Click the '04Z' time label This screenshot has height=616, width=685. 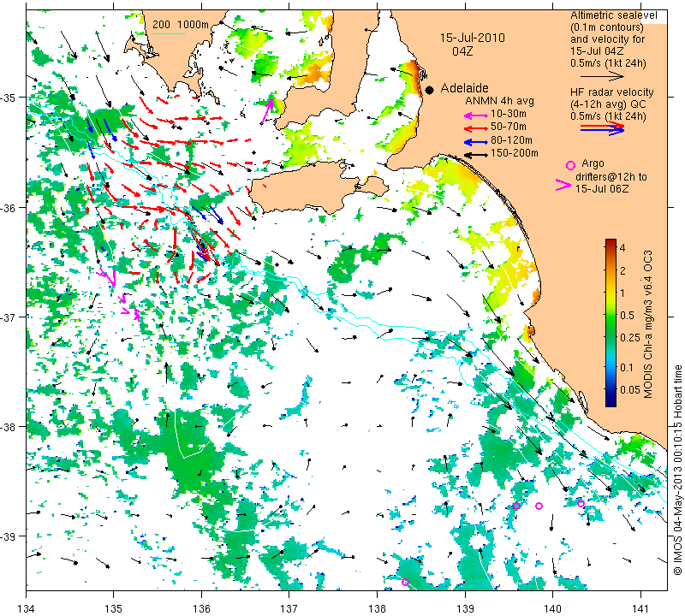(462, 51)
